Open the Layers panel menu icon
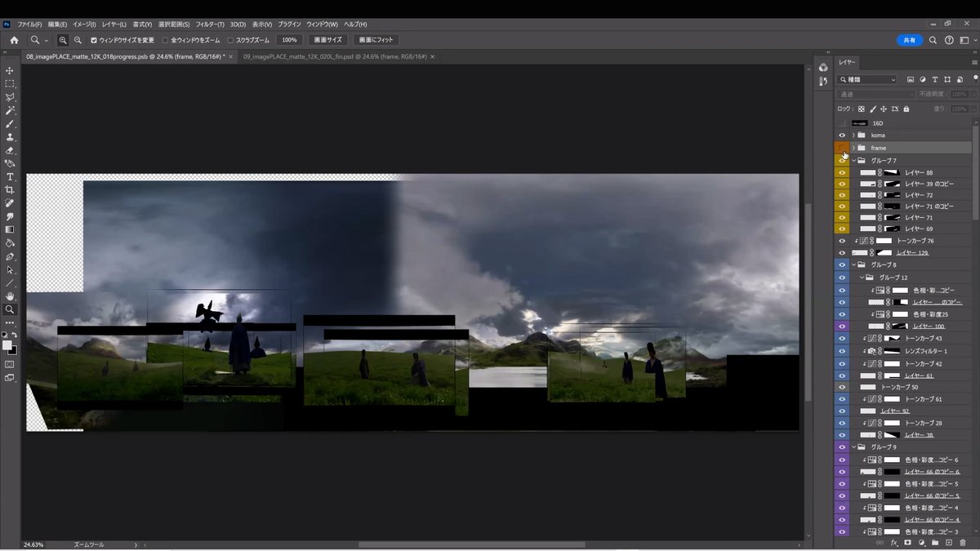 click(x=974, y=62)
